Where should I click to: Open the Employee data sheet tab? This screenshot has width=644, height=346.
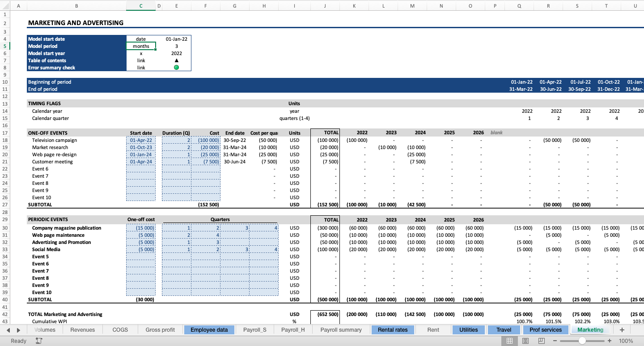[209, 330]
